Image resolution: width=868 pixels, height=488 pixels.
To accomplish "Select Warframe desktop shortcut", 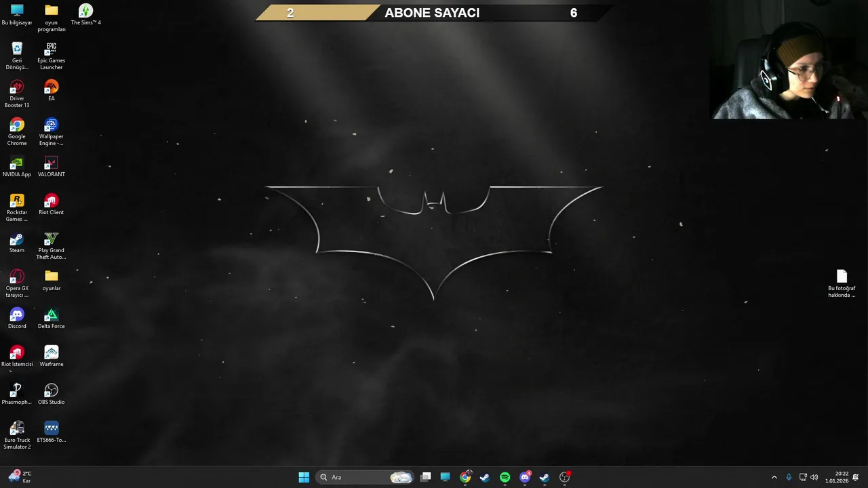I will pyautogui.click(x=52, y=356).
